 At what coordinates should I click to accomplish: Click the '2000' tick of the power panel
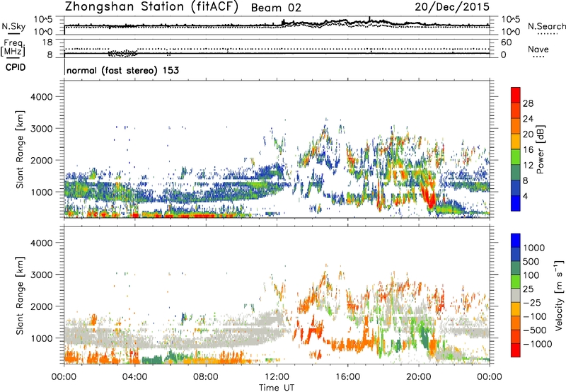41,160
